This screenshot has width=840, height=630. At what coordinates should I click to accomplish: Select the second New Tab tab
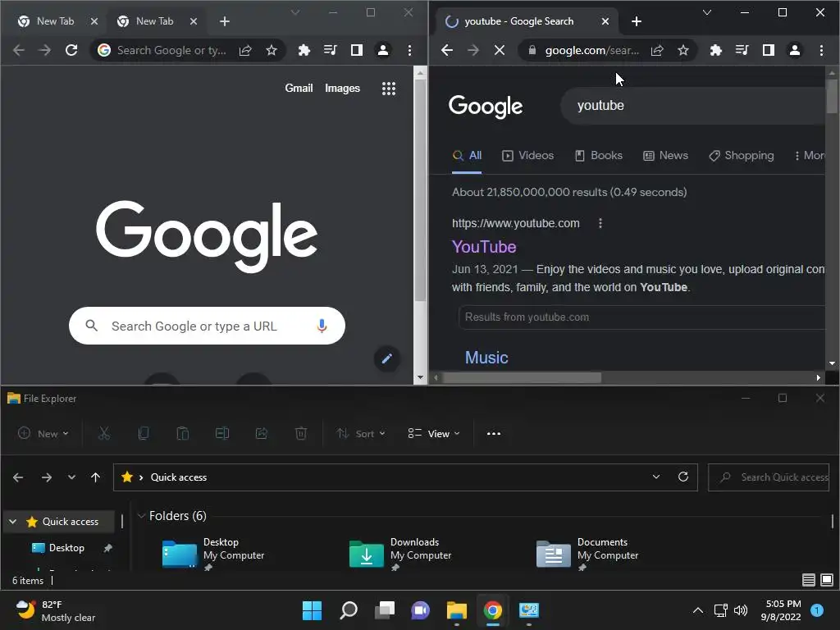(x=155, y=21)
